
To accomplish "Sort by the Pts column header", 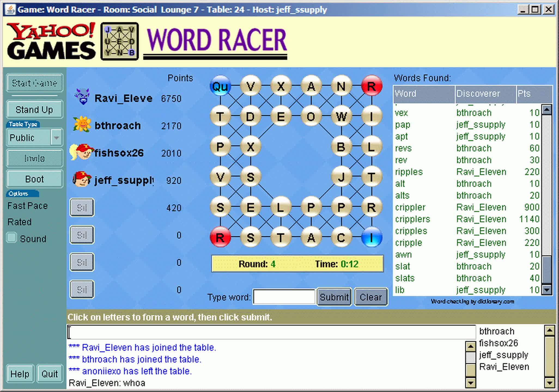I will click(x=534, y=94).
